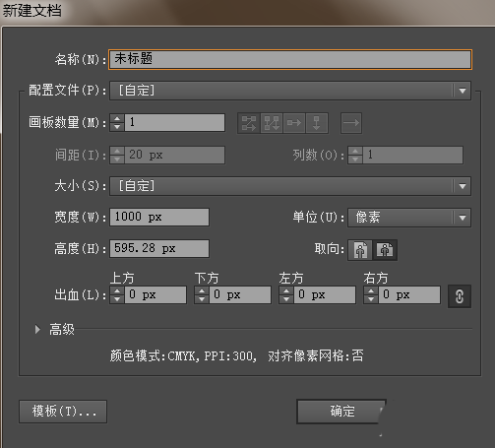Screen dimensions: 495x448
Task: Click the 名称 document name field
Action: point(290,59)
